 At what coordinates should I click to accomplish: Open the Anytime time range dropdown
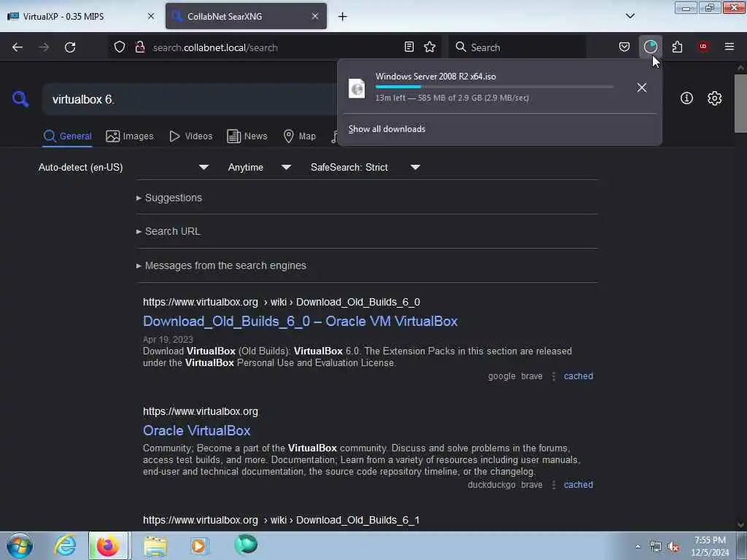259,167
